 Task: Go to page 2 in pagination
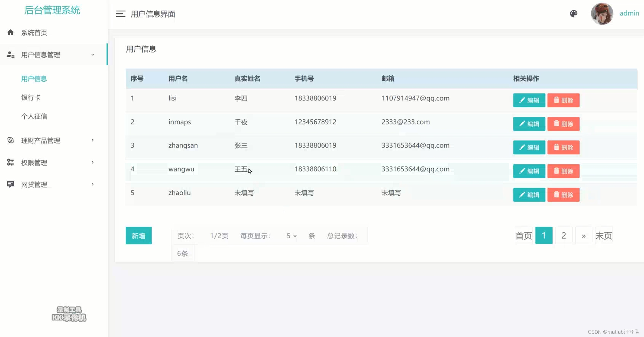point(564,236)
